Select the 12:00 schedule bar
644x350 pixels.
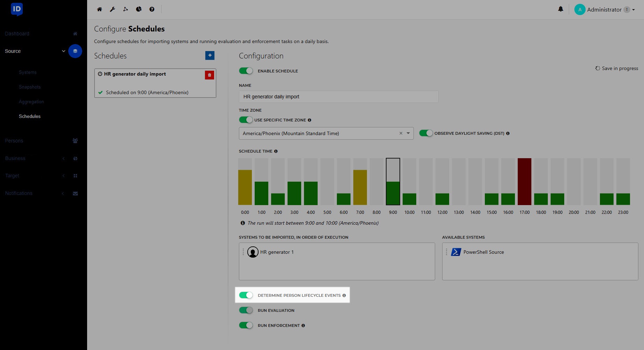coord(442,182)
